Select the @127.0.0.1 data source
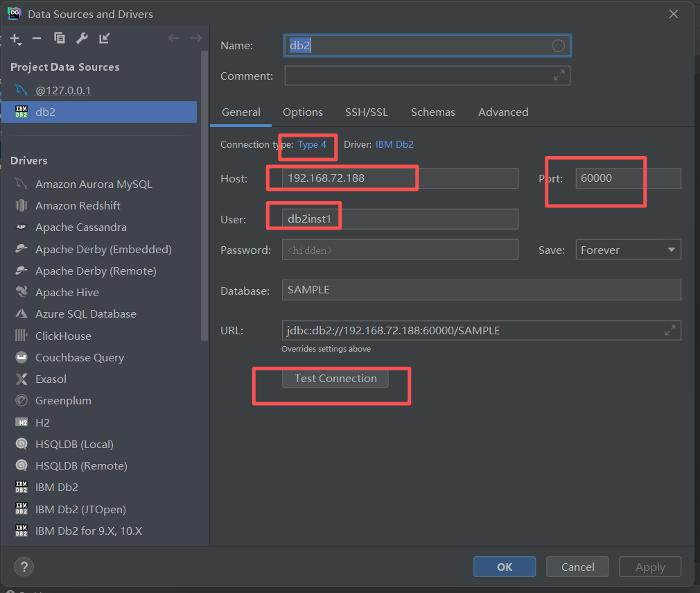Viewport: 700px width, 593px height. [x=63, y=91]
